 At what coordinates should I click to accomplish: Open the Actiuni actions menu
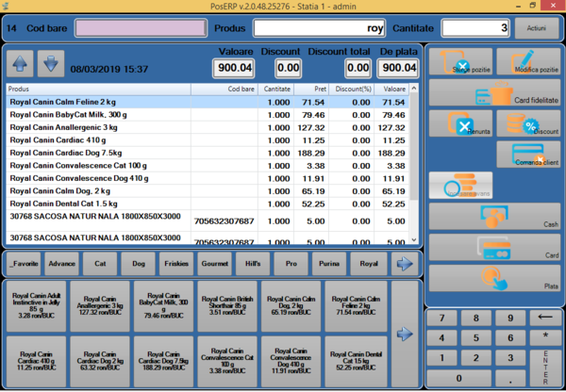click(537, 28)
